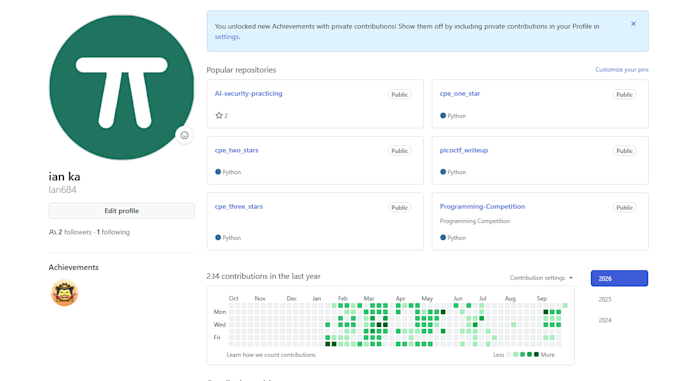
Task: Click Public badge on cpe_one_star card
Action: (624, 94)
